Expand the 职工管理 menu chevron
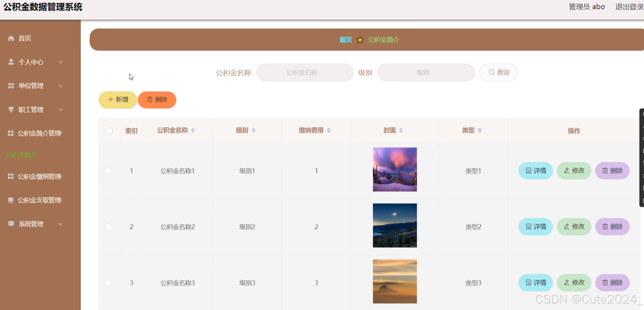Viewport: 644px width, 310px height. point(60,110)
